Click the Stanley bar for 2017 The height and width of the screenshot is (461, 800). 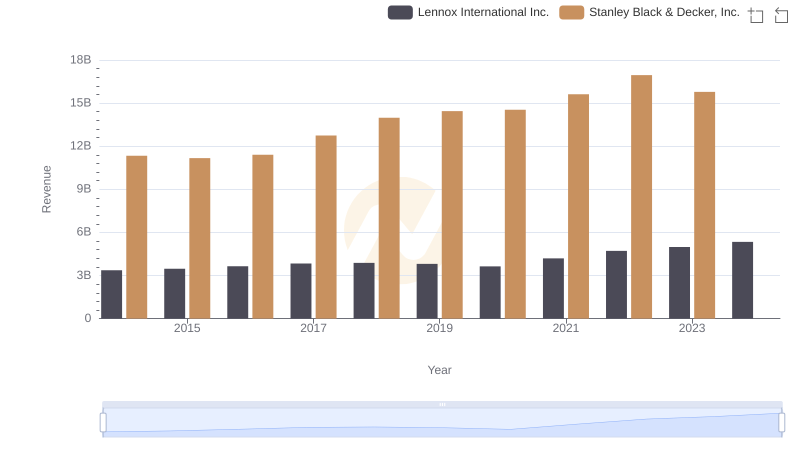click(326, 227)
